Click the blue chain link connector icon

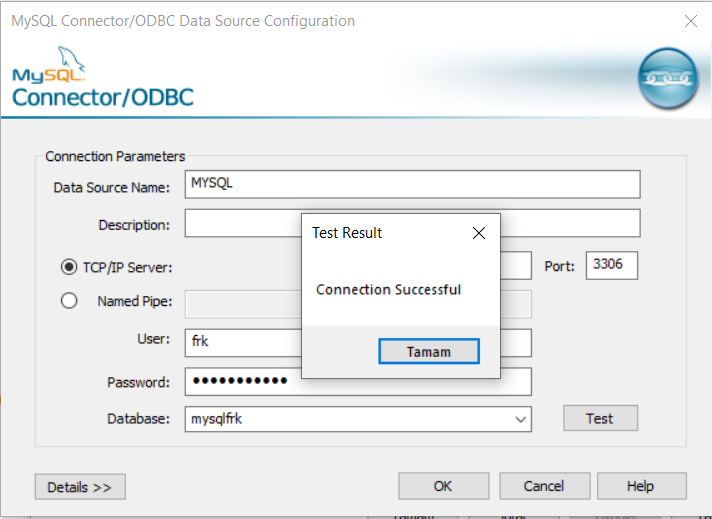pos(668,78)
